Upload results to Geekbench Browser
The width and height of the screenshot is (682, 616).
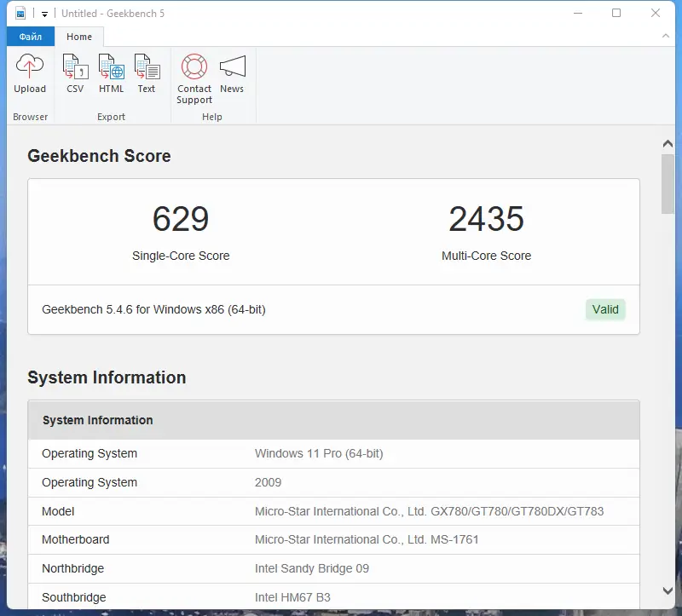pyautogui.click(x=30, y=73)
